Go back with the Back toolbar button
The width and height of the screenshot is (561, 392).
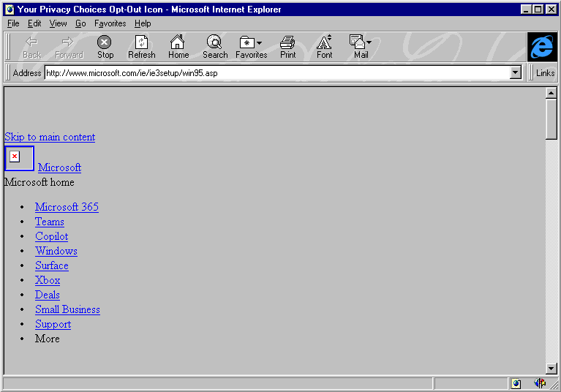[32, 48]
